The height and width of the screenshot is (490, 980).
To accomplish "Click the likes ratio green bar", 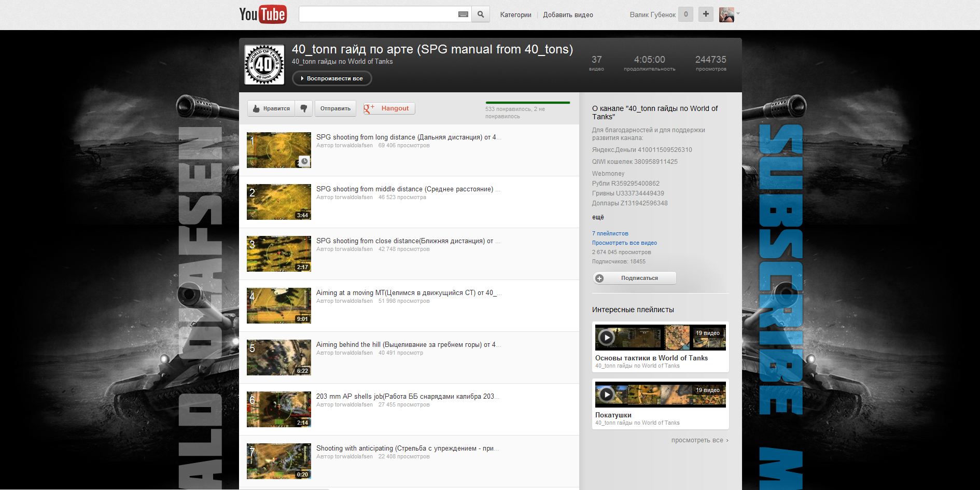I will [x=527, y=103].
